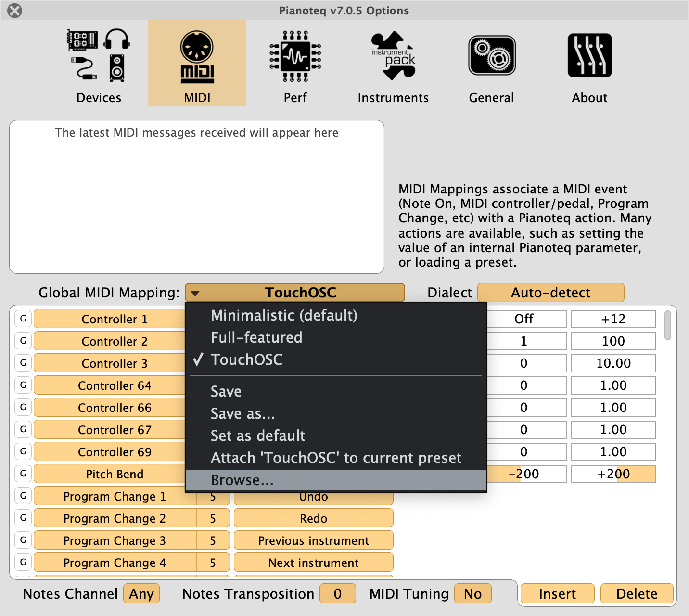Screen dimensions: 689x616
Task: Click channel 5 field for Program Change 4
Action: [213, 563]
